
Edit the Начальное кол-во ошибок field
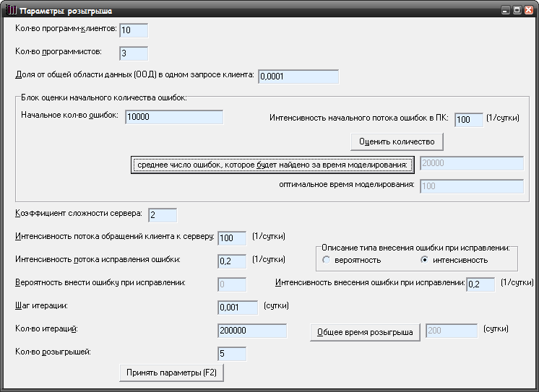(174, 117)
